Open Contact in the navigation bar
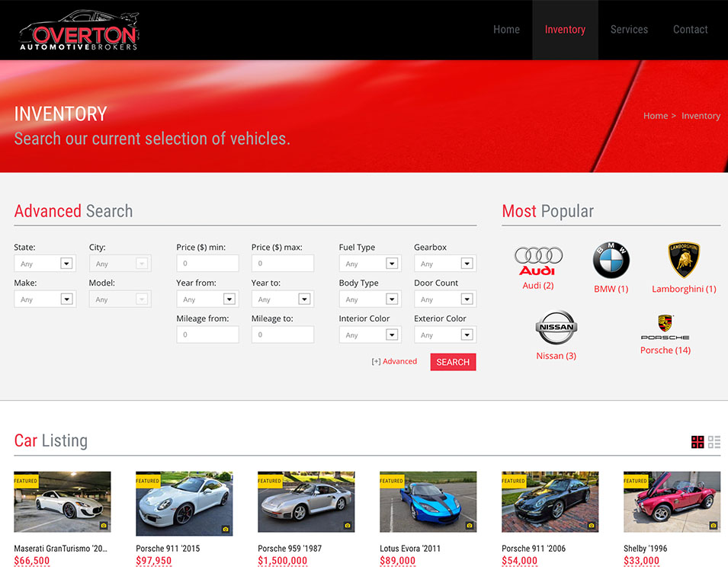Image resolution: width=728 pixels, height=570 pixels. pos(691,30)
